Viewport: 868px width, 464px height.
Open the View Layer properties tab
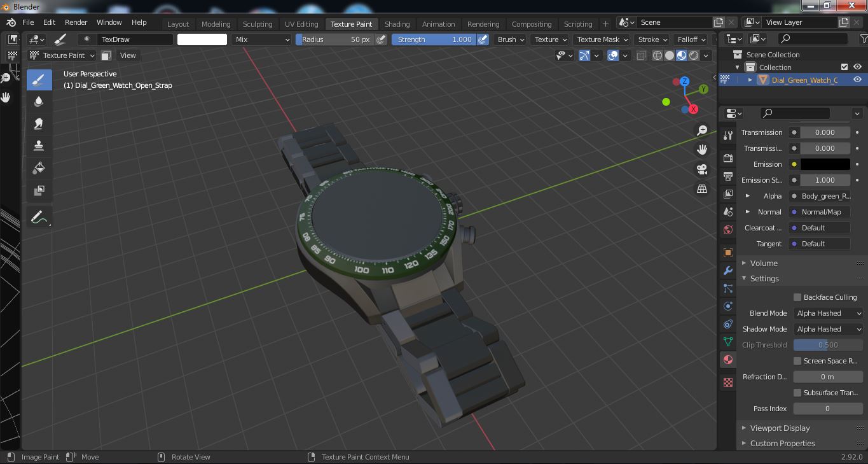click(728, 193)
